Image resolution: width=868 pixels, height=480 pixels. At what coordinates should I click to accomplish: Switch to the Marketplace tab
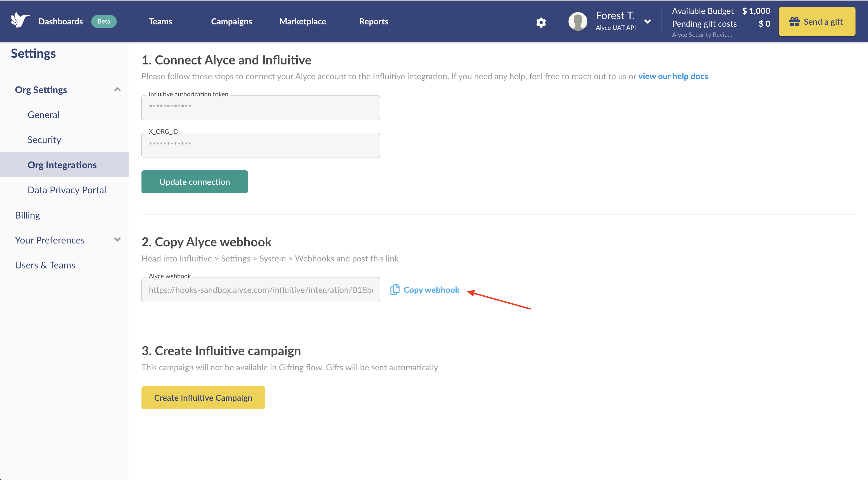[302, 21]
